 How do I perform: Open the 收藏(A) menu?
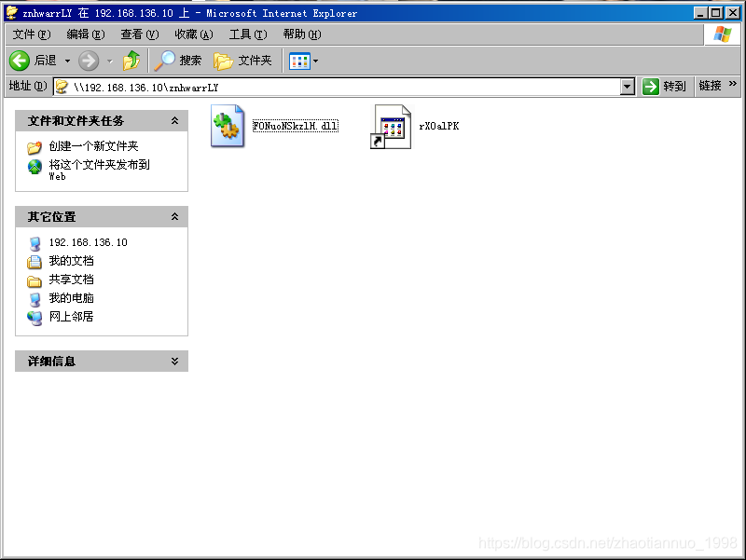(194, 34)
